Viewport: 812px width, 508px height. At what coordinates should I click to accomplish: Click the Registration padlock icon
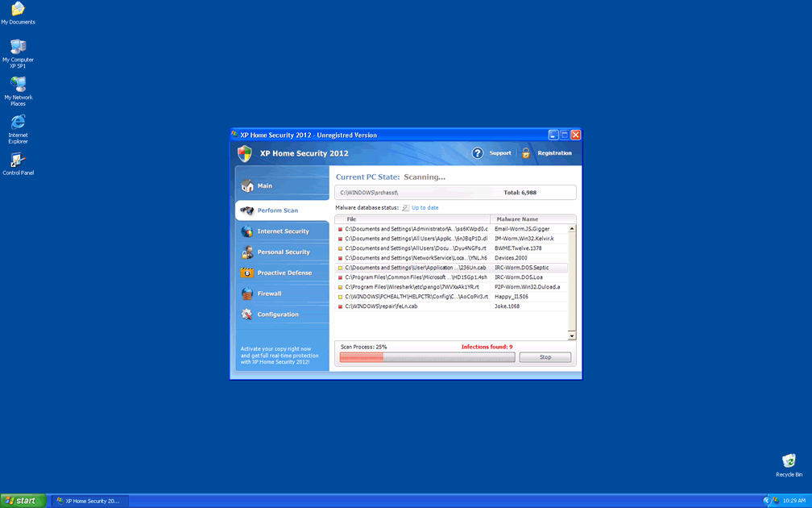point(526,153)
